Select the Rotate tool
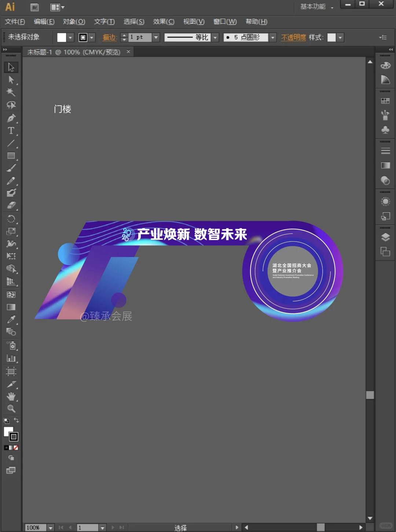 (x=11, y=219)
